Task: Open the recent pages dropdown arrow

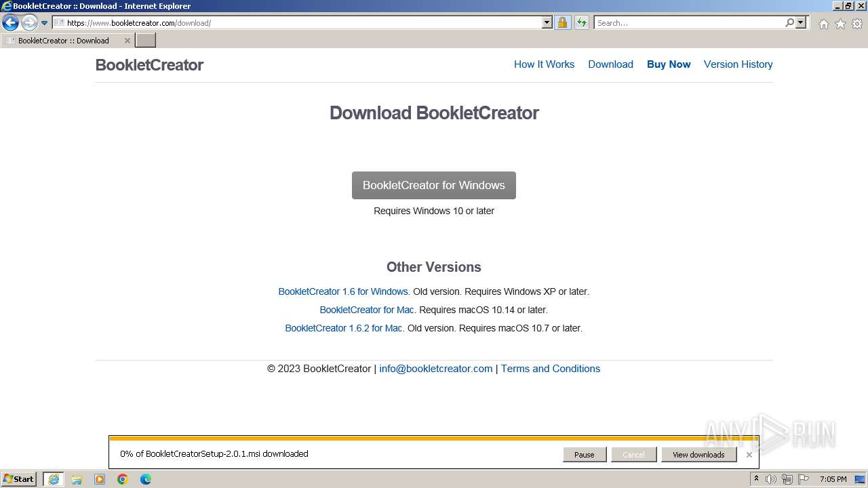Action: tap(44, 23)
